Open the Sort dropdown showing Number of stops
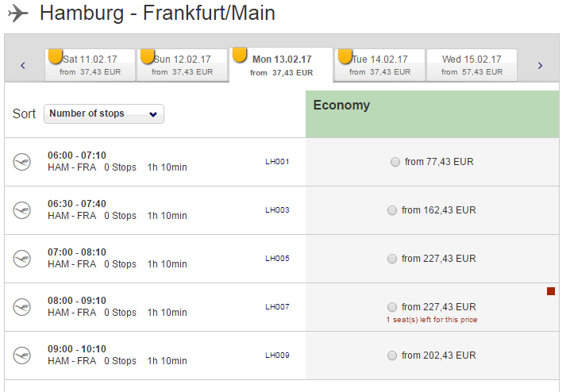 tap(104, 113)
